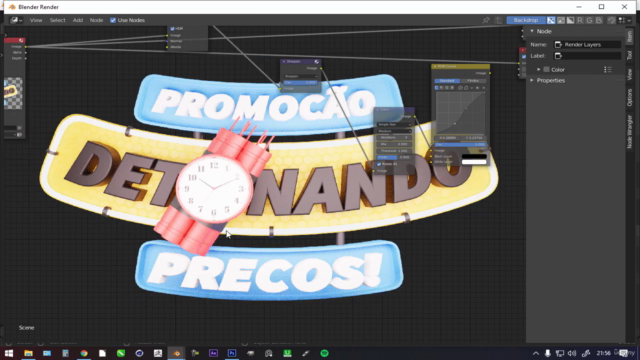This screenshot has width=640, height=360.
Task: Switch to the View sidebar tab
Action: pos(629,74)
